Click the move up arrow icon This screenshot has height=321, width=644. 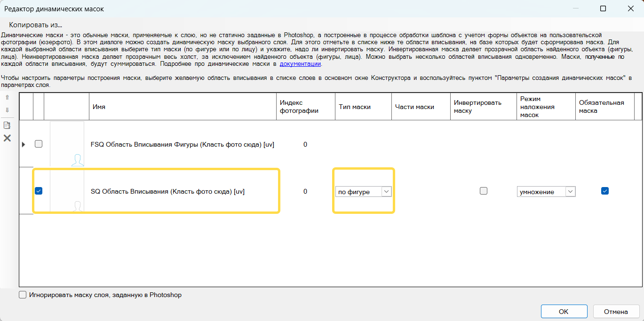(x=7, y=98)
